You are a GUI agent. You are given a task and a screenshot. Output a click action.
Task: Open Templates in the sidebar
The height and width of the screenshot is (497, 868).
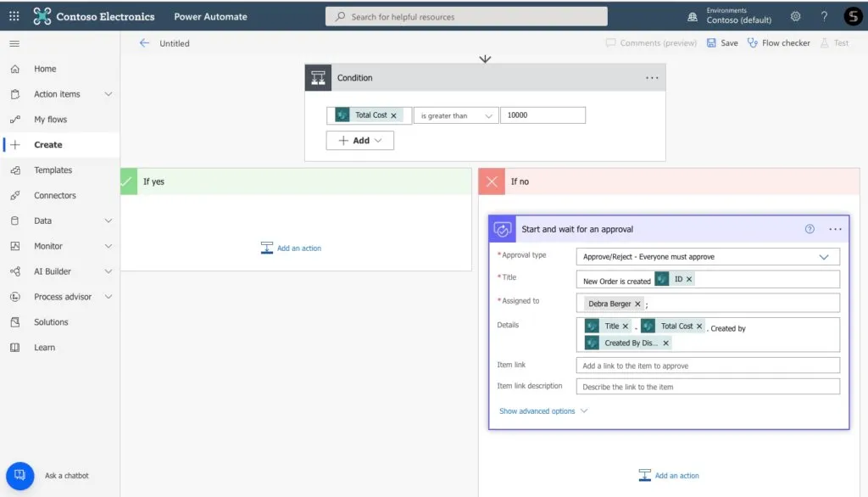53,170
